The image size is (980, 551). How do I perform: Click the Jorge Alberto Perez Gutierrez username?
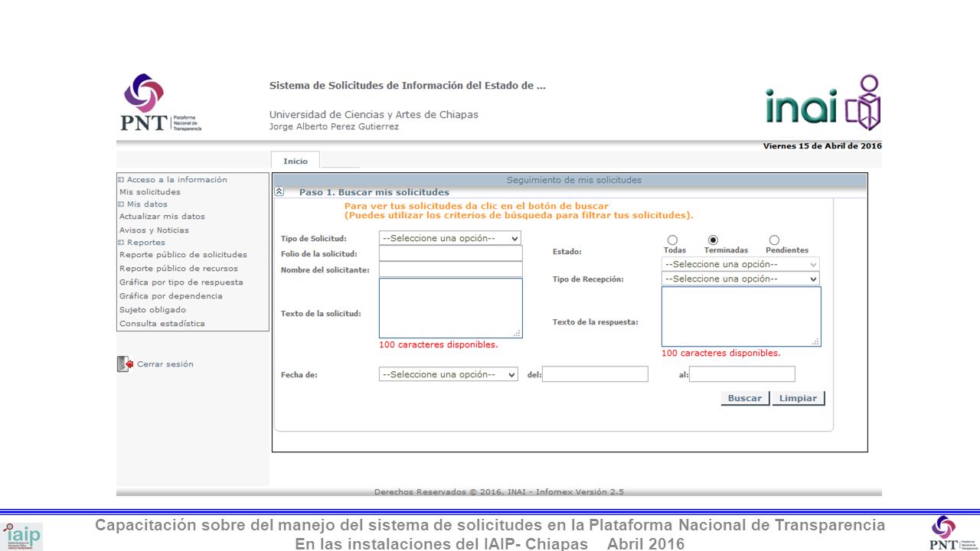[334, 127]
